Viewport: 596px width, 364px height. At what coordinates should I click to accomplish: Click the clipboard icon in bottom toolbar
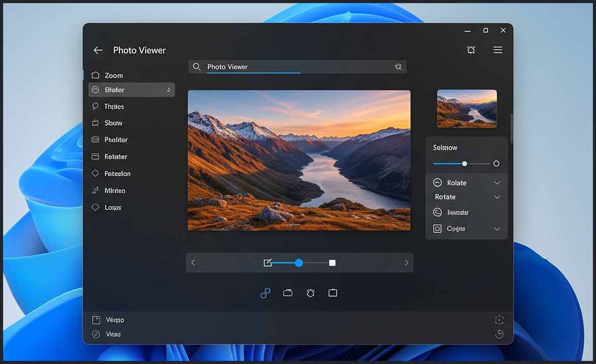pyautogui.click(x=333, y=293)
